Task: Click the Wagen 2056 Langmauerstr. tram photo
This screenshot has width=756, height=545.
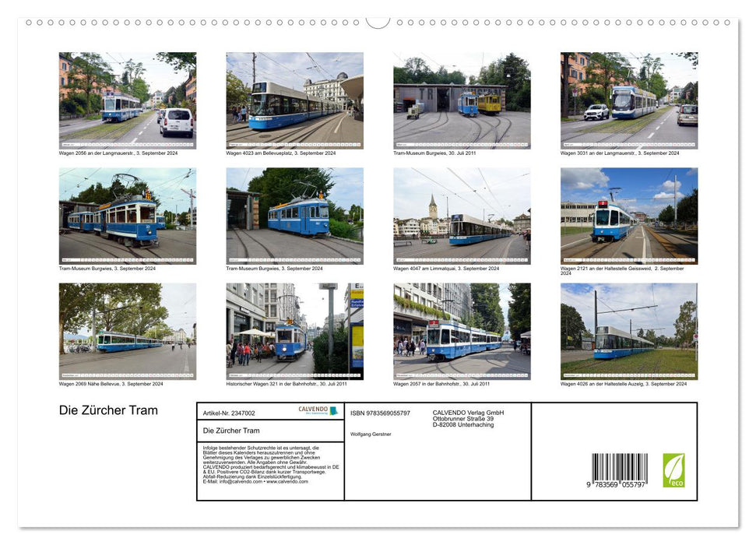Action: point(128,100)
